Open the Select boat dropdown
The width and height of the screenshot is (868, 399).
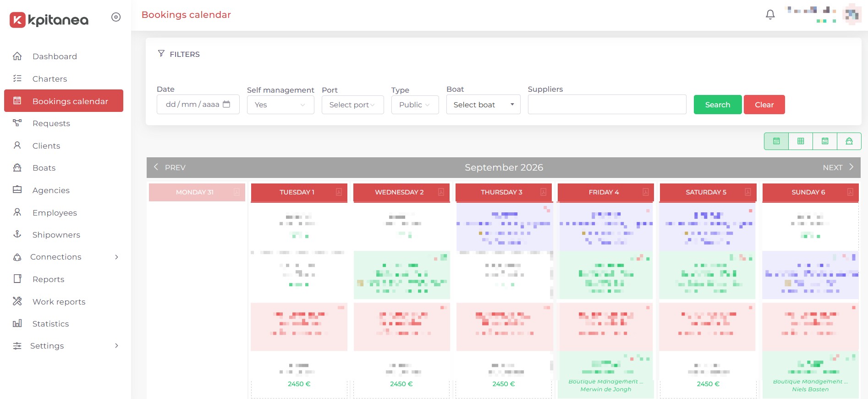(483, 105)
